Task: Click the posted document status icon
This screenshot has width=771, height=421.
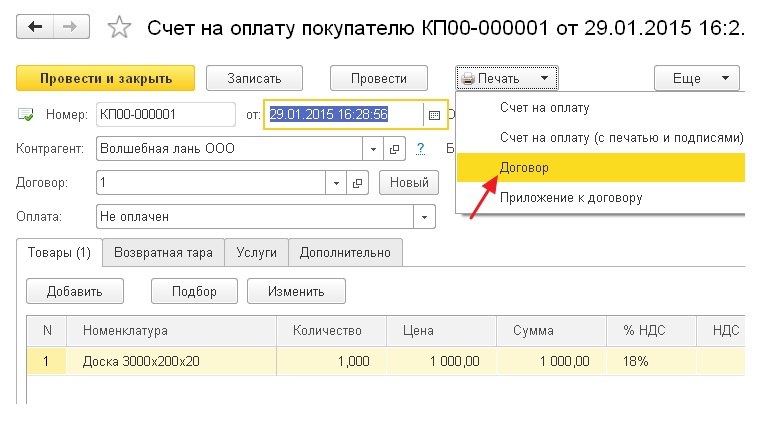Action: 26,115
